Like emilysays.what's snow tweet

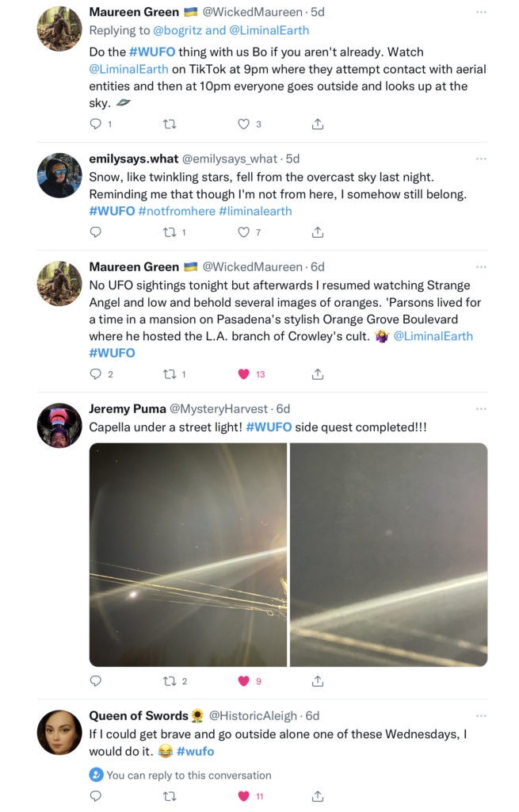(244, 232)
